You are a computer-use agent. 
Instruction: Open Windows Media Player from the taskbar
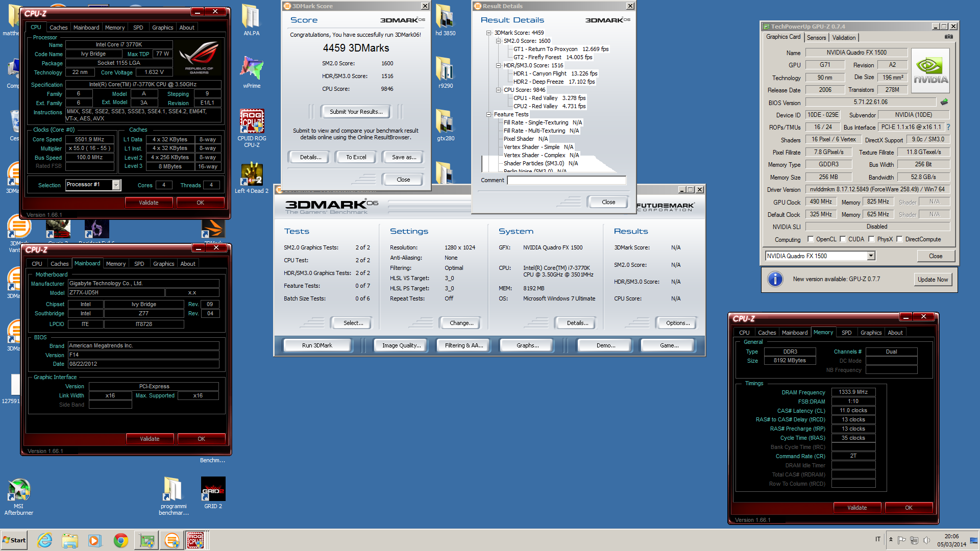95,540
